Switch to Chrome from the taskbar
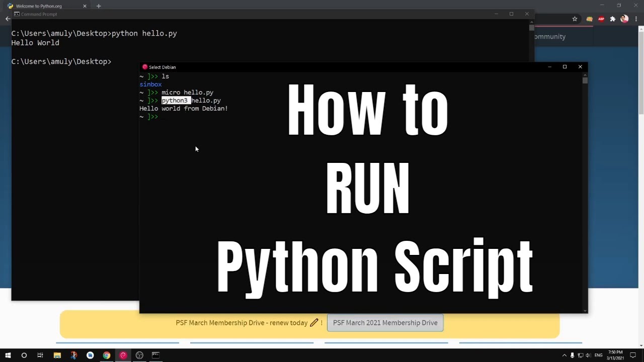The height and width of the screenshot is (362, 644). [107, 355]
